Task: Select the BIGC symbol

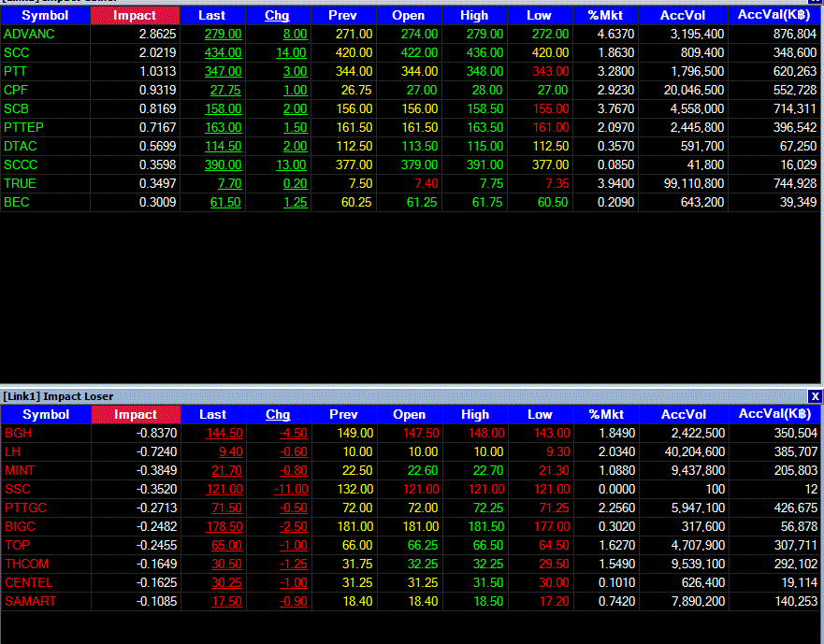Action: coord(20,527)
